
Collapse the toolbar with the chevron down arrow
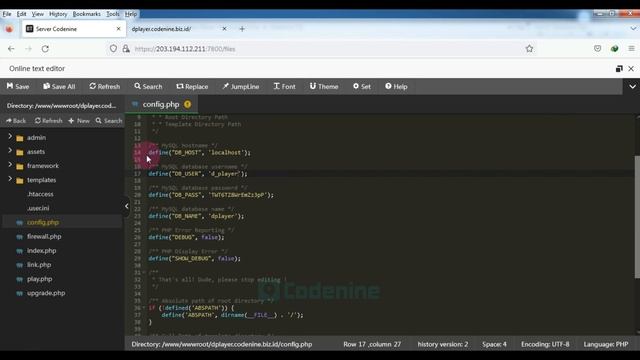pos(632,87)
